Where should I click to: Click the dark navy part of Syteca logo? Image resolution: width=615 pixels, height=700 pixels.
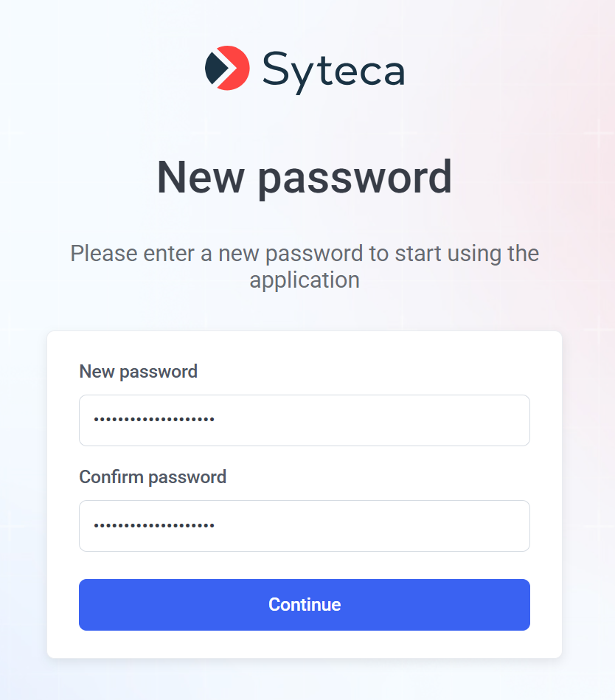coord(215,68)
